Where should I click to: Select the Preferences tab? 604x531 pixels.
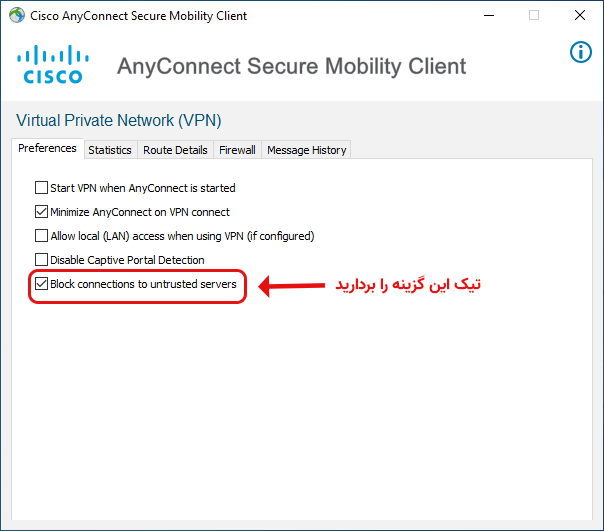(x=47, y=149)
